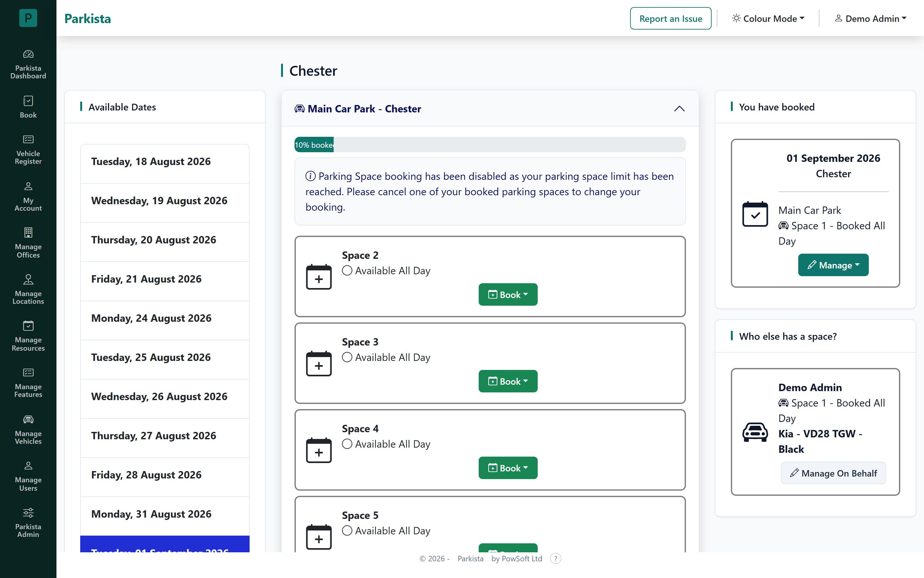Select Thursday, 20 August 2026 date
This screenshot has width=924, height=578.
click(165, 241)
